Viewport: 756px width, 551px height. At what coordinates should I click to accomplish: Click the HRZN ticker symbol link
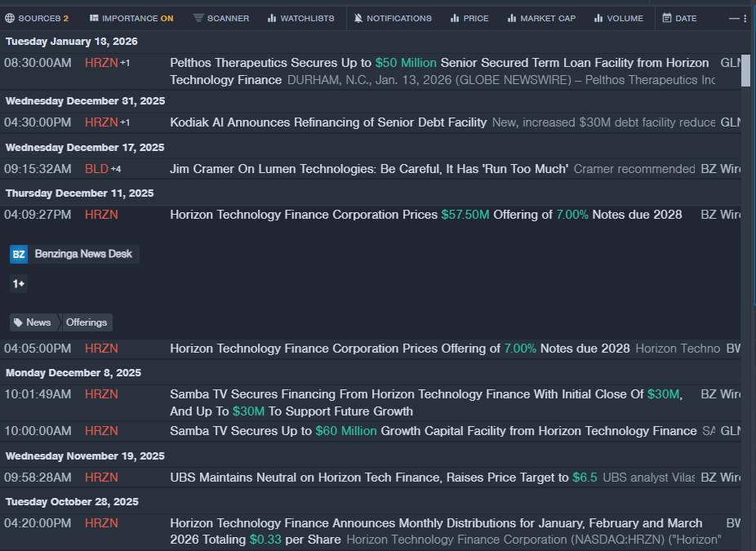(x=101, y=61)
